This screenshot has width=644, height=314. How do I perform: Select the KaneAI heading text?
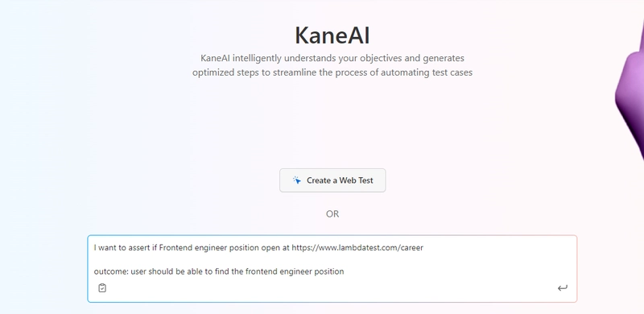(x=332, y=35)
